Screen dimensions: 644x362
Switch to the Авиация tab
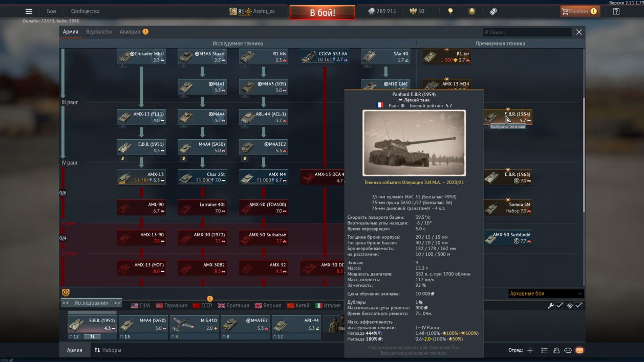134,32
